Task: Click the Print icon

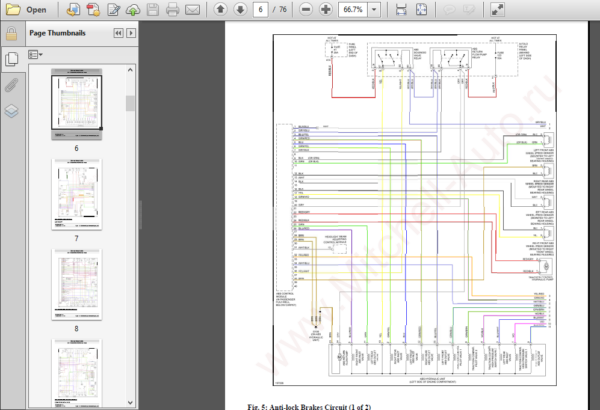Action: pyautogui.click(x=172, y=9)
